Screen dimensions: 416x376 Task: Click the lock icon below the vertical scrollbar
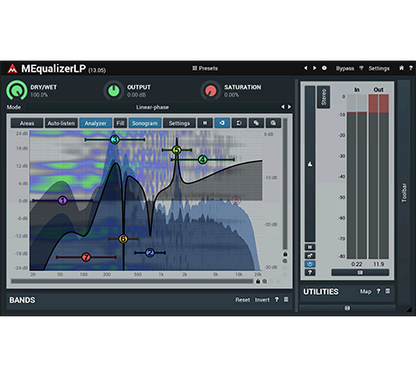coord(285,254)
